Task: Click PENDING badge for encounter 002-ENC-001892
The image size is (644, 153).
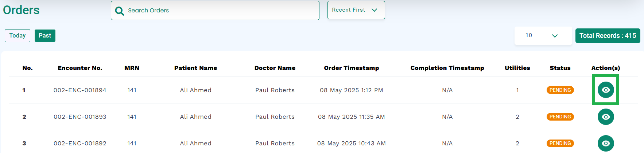Action: (x=560, y=143)
